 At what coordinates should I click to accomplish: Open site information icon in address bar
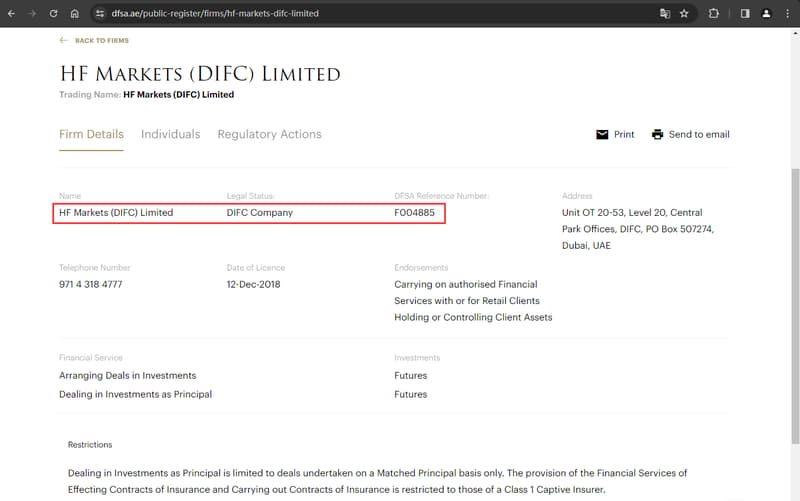pos(100,14)
